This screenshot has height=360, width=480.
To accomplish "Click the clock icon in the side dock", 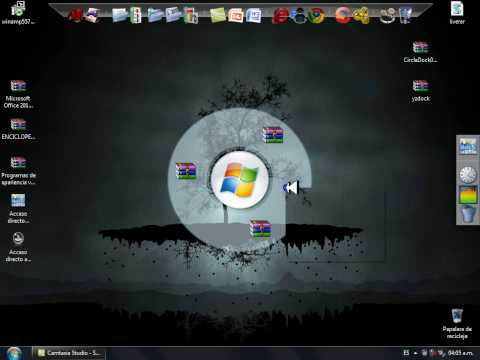I will point(467,174).
